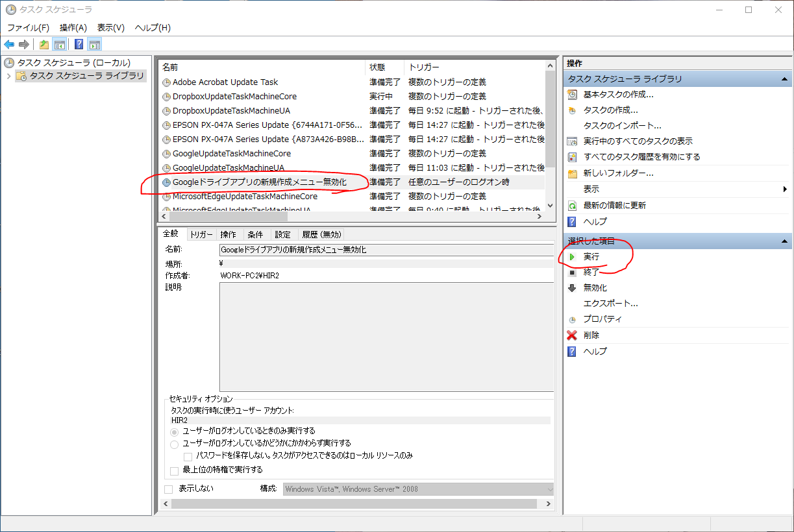The width and height of the screenshot is (794, 532).
Task: Open 操作(A) menu
Action: coord(73,28)
